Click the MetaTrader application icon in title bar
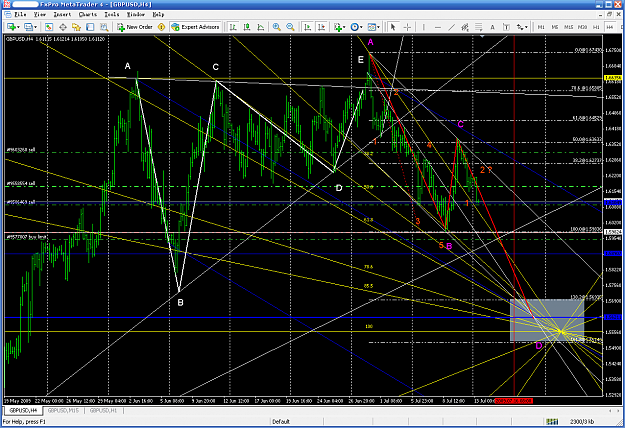The image size is (625, 428). (6, 4)
